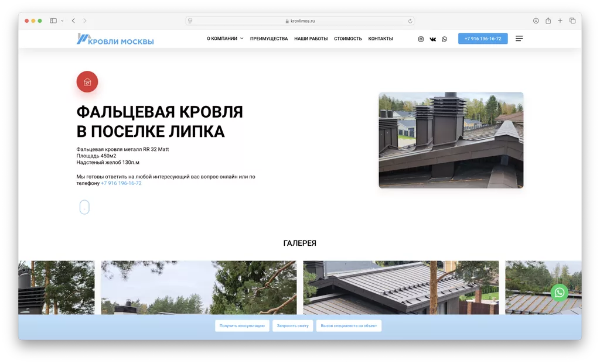Click the Площадь 450м2 text line
The image size is (600, 364).
tap(96, 156)
